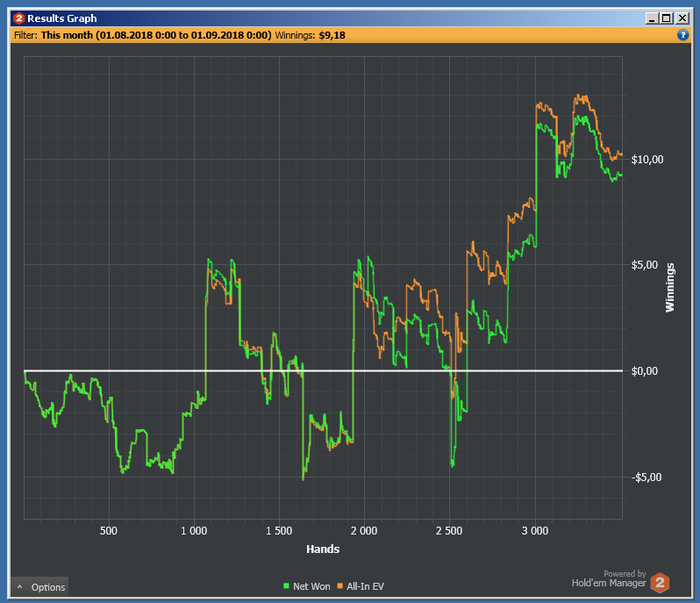Toggle the All-In EV legend entry
Viewport: 700px width, 603px height.
361,586
